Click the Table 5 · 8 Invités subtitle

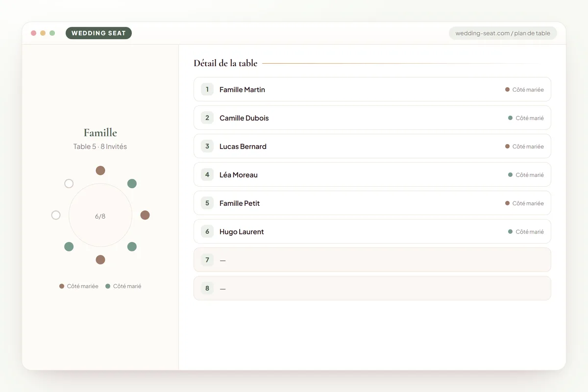coord(100,147)
